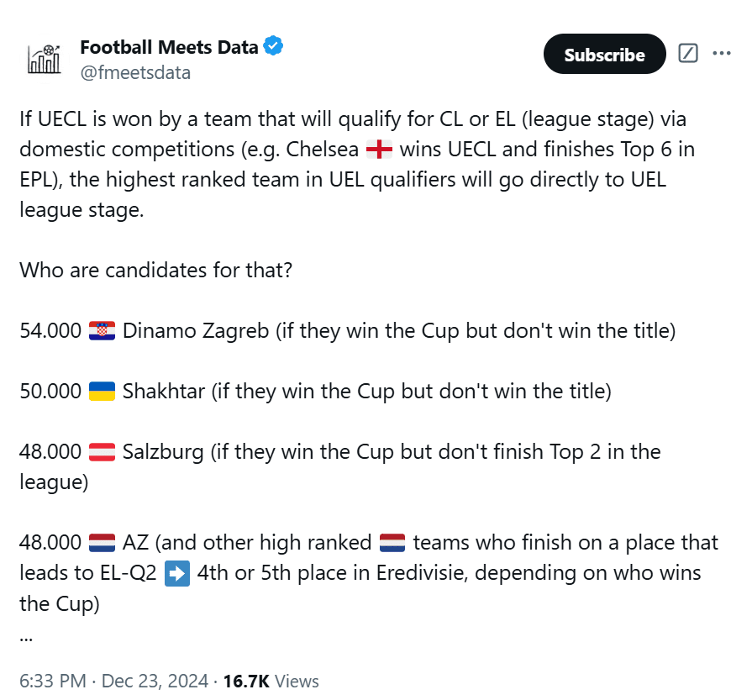Click the Netherlands flag before AZ
The image size is (752, 700).
103,543
